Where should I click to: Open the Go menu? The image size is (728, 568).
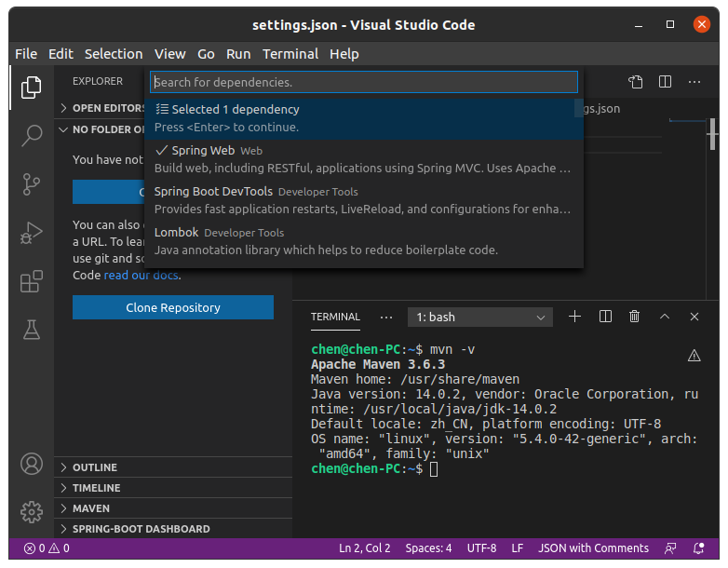[206, 54]
